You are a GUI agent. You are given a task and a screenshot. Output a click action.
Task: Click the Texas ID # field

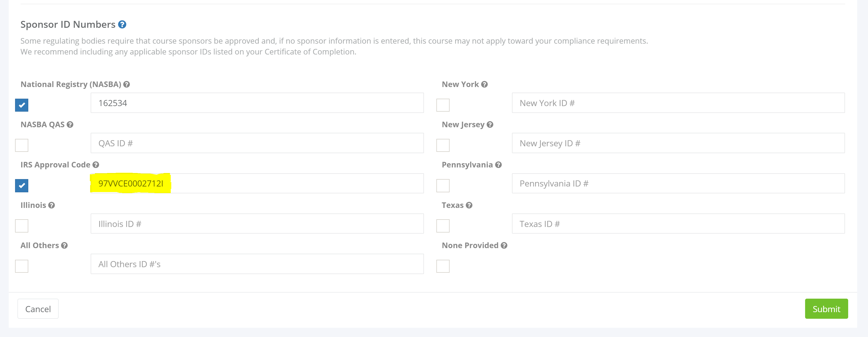pyautogui.click(x=678, y=224)
